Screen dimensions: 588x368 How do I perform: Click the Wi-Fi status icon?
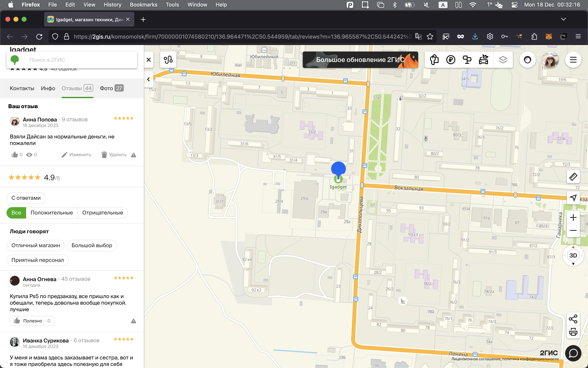473,5
